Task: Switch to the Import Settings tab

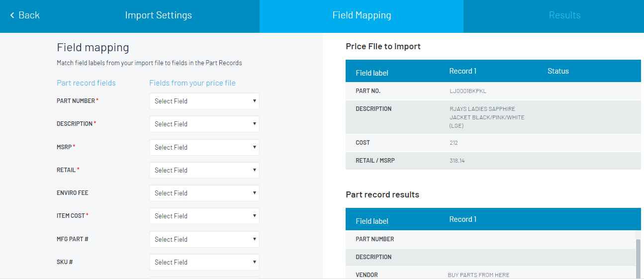Action: click(x=158, y=15)
